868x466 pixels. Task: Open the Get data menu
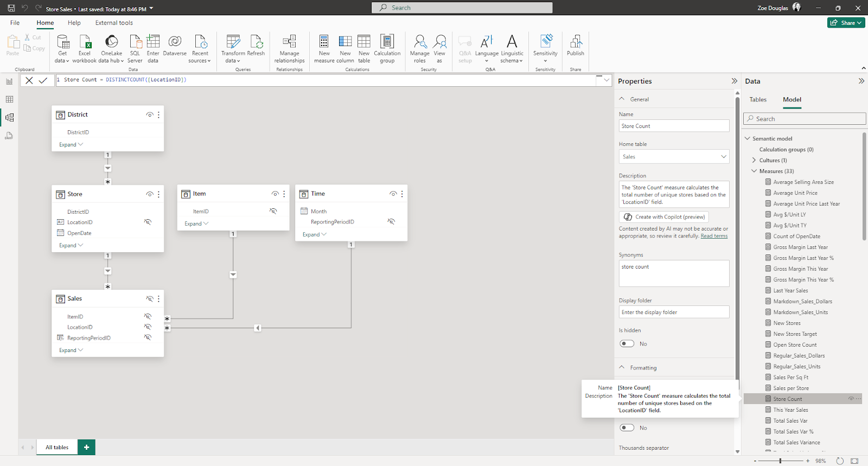[62, 49]
